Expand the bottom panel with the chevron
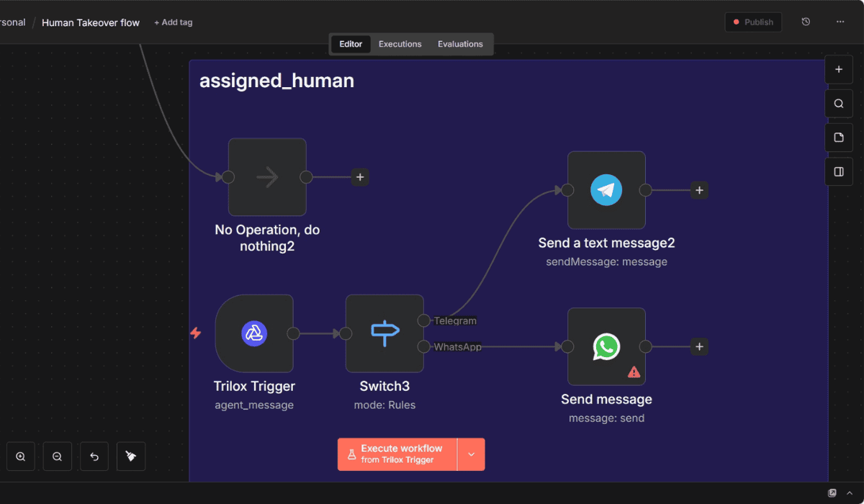 point(850,495)
